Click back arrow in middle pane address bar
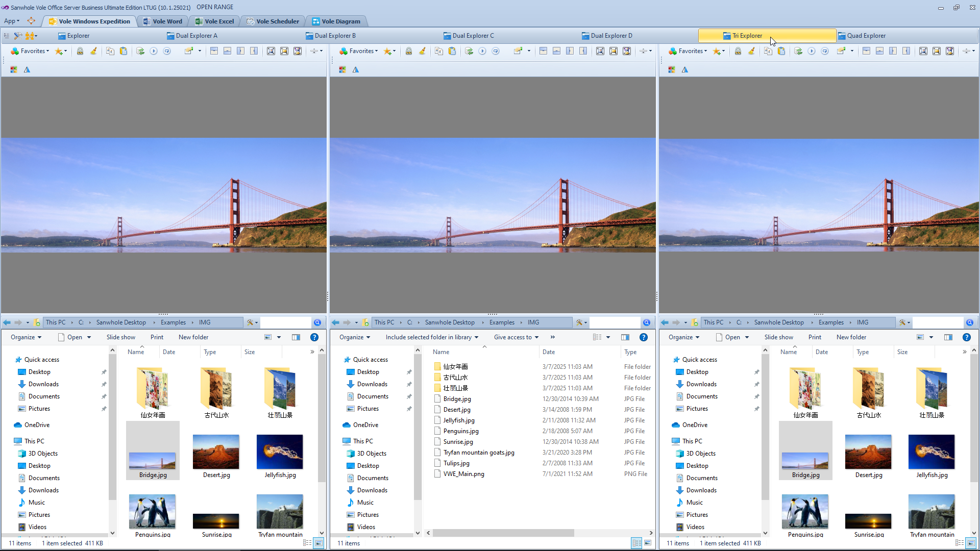The image size is (980, 551). [x=335, y=322]
